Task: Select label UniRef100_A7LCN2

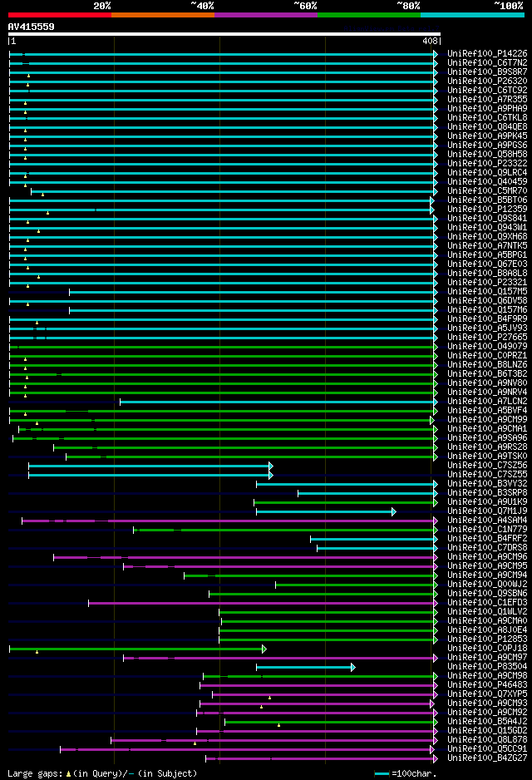Action: 487,402
